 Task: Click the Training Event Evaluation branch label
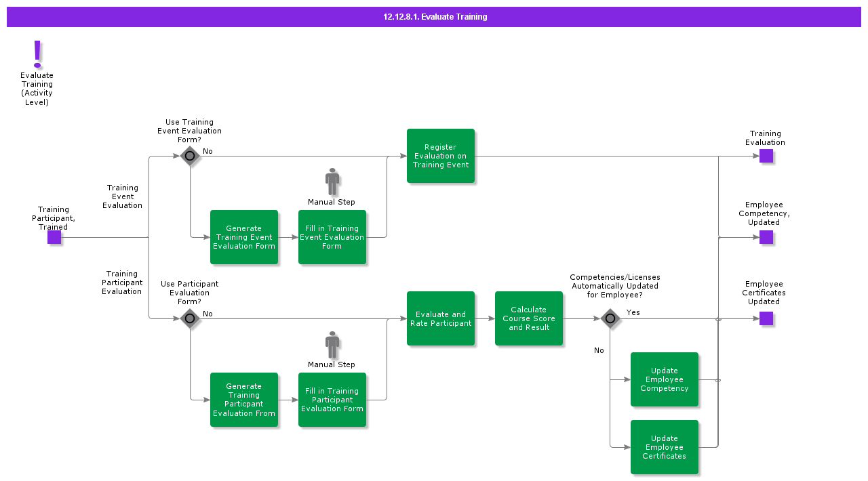click(x=123, y=196)
